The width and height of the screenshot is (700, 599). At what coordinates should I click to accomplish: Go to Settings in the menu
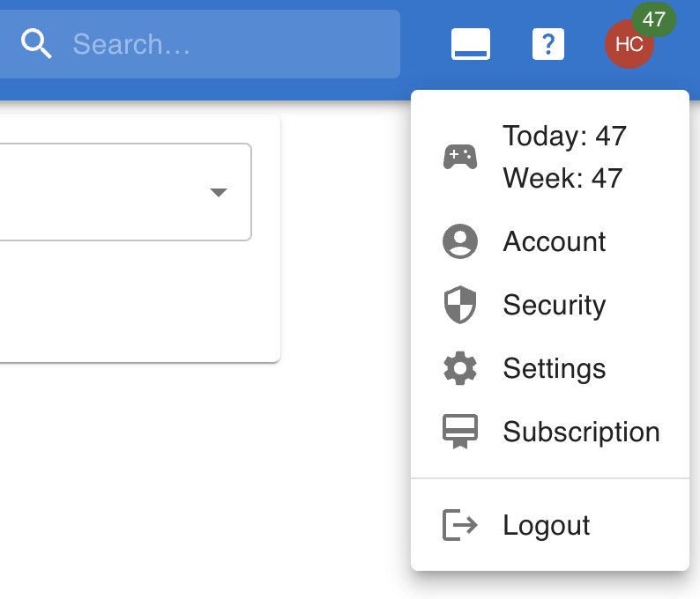[x=554, y=369]
